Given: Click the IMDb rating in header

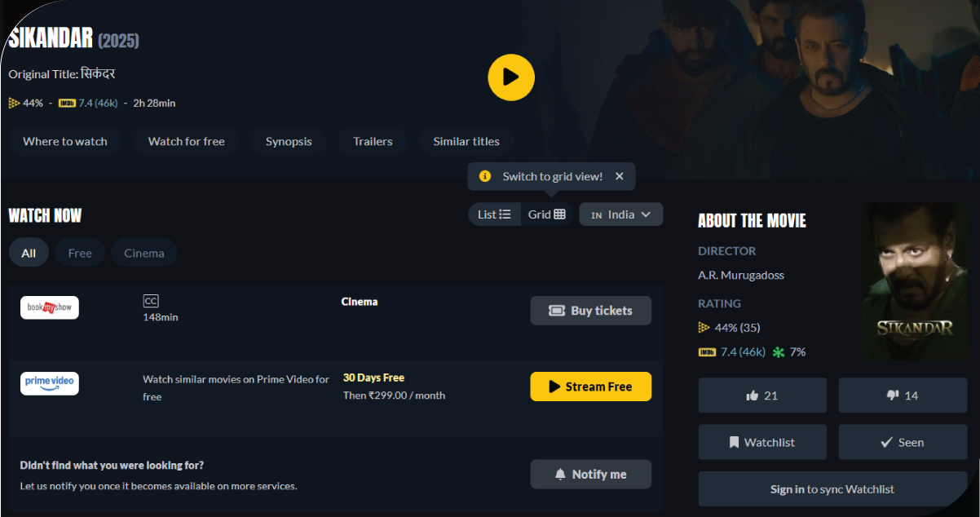Looking at the screenshot, I should pos(88,103).
